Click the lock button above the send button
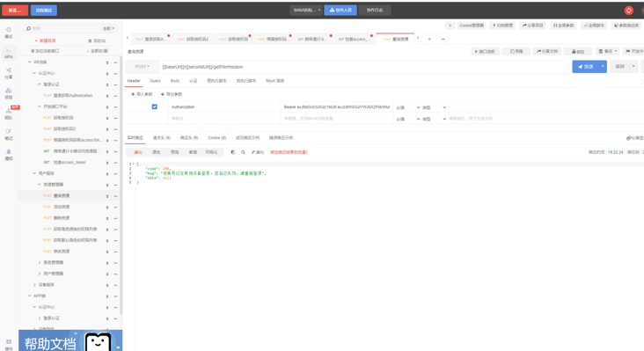 point(578,52)
